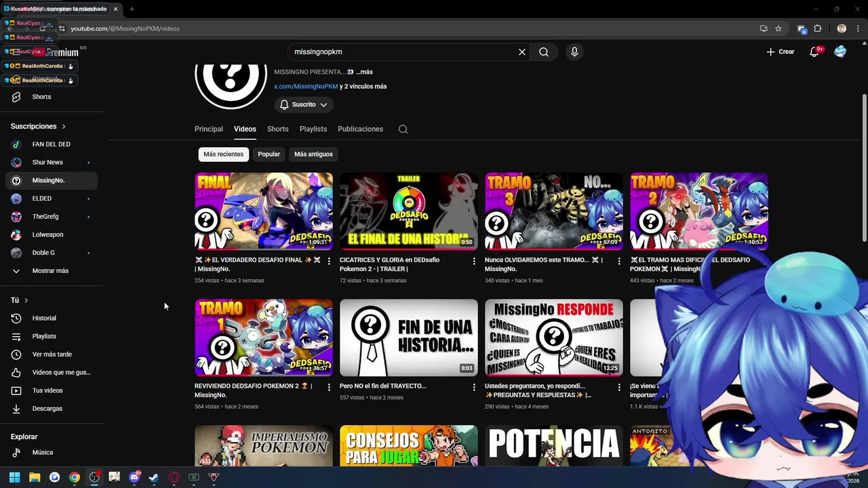Image resolution: width=868 pixels, height=488 pixels.
Task: Open the 'EL FINAL DE UNA HISTORIA' trailer thumbnail
Action: pos(409,211)
